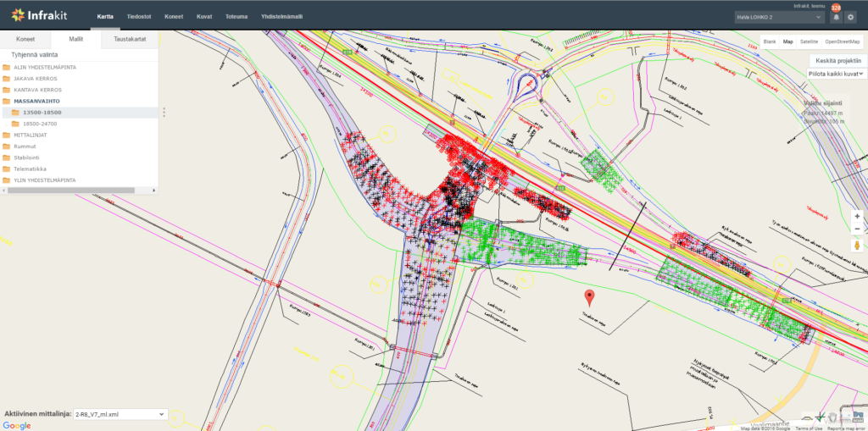Select the Blank base map
The width and height of the screenshot is (868, 431).
coord(770,41)
